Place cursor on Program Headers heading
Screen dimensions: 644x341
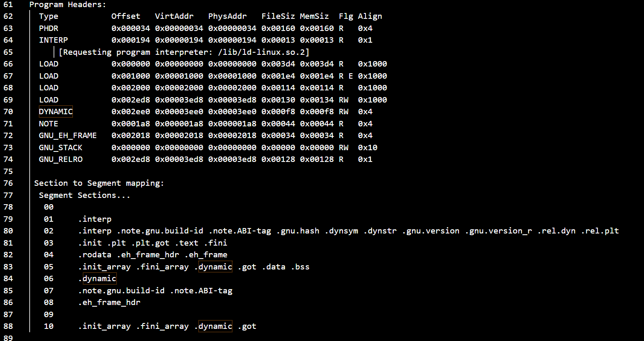[68, 5]
